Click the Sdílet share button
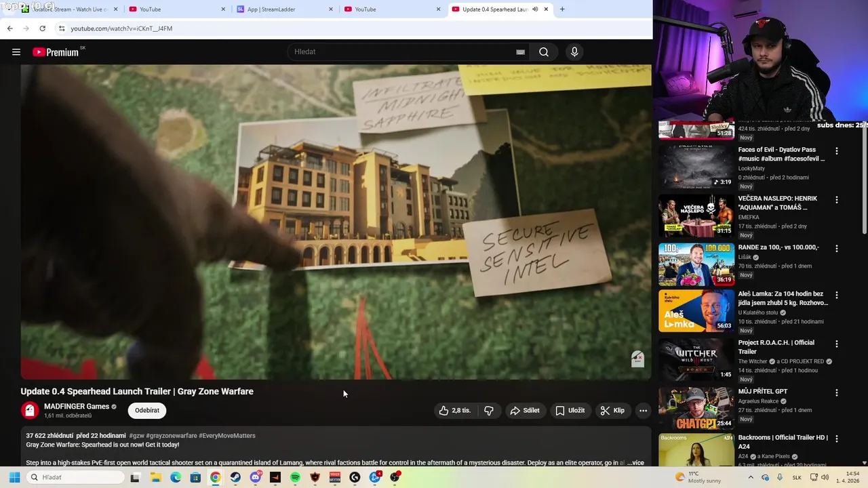Viewport: 868px width, 488px height. 525,410
